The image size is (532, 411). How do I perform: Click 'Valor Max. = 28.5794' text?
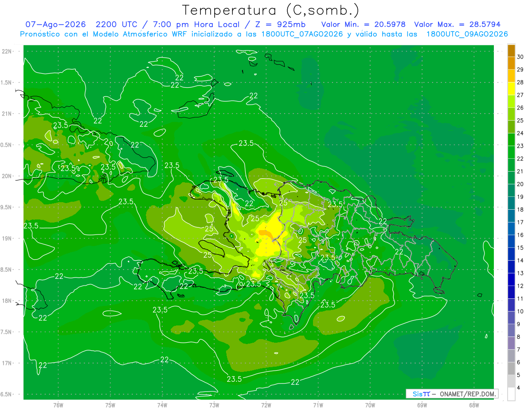pyautogui.click(x=457, y=24)
